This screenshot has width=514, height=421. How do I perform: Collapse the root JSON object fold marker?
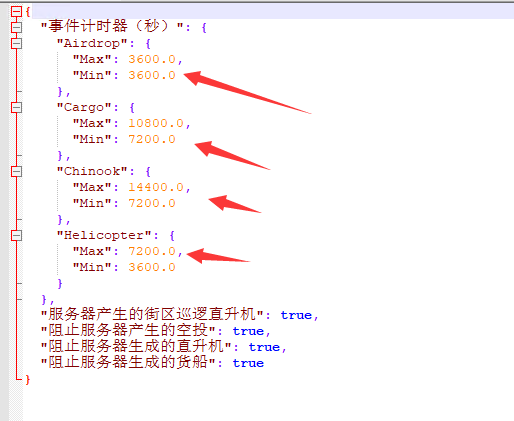(x=16, y=12)
